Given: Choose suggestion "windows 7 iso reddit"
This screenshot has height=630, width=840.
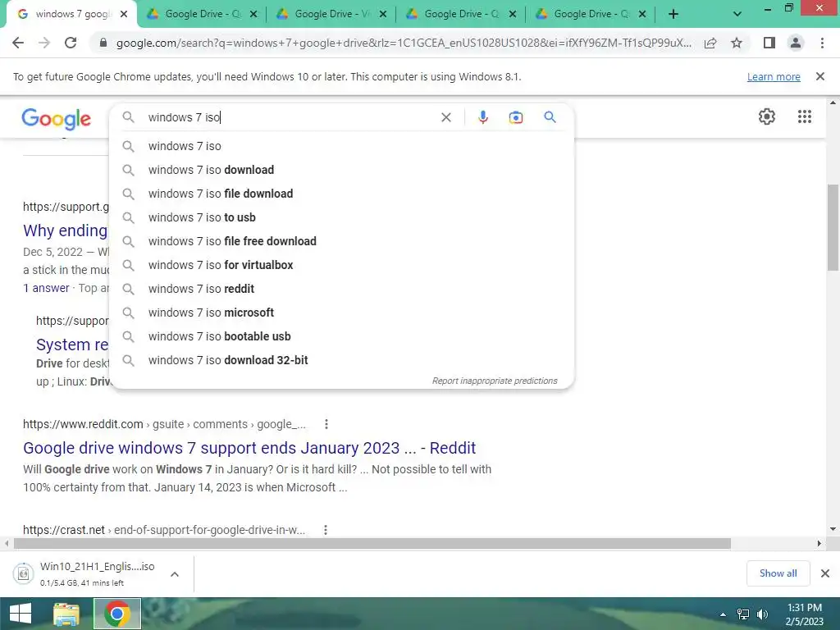Looking at the screenshot, I should pos(342,289).
